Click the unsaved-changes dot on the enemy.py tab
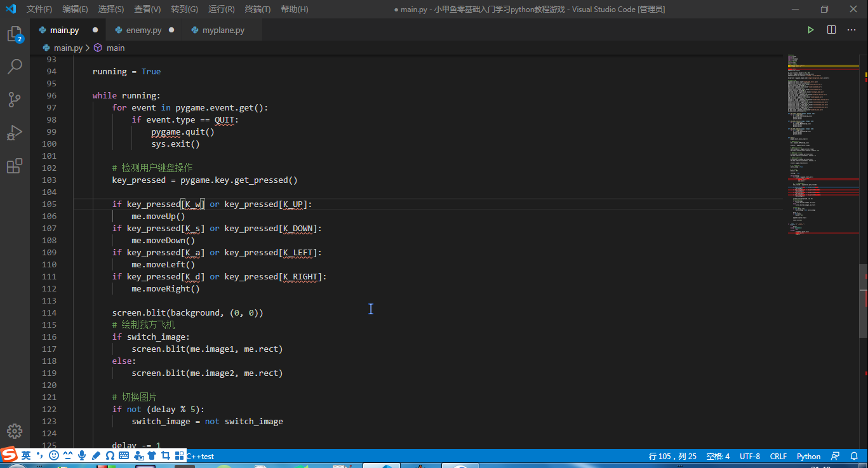The width and height of the screenshot is (868, 468). pyautogui.click(x=171, y=30)
